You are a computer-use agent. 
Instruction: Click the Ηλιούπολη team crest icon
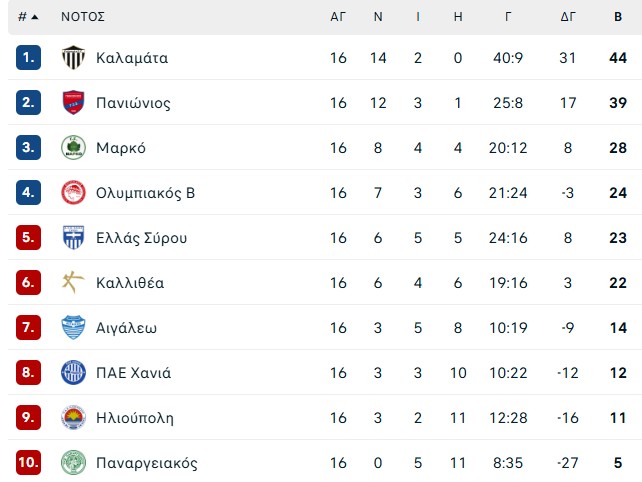click(x=73, y=418)
